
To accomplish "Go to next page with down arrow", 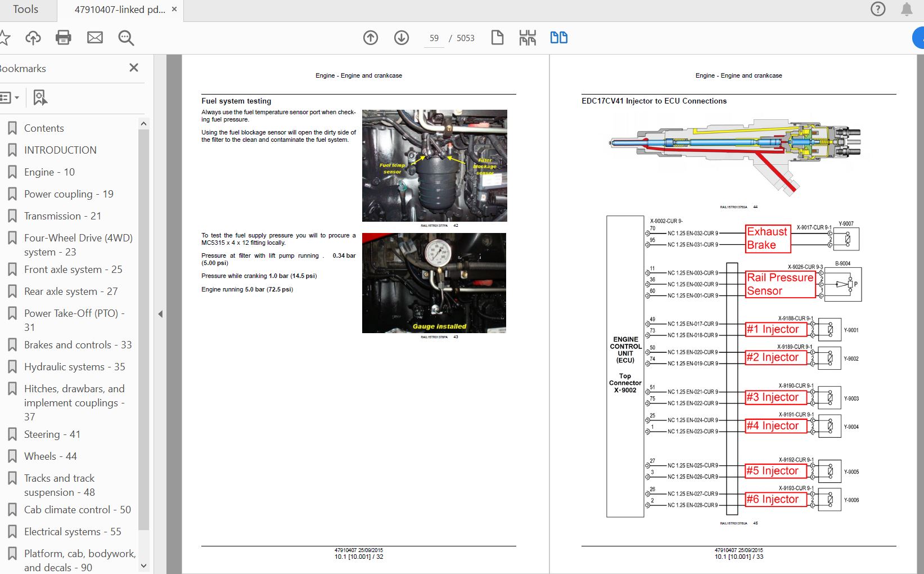I will coord(401,38).
